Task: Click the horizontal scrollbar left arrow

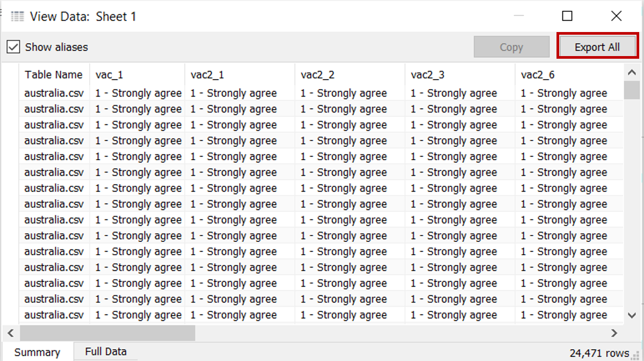Action: tap(10, 333)
